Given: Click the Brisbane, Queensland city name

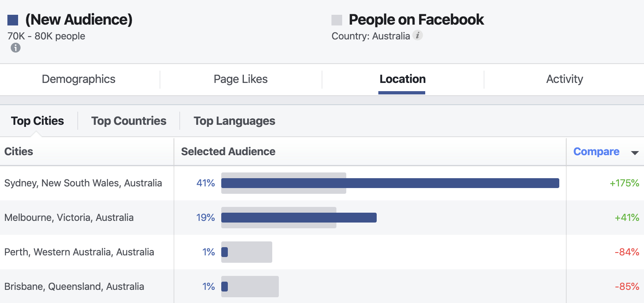Looking at the screenshot, I should click(x=74, y=287).
